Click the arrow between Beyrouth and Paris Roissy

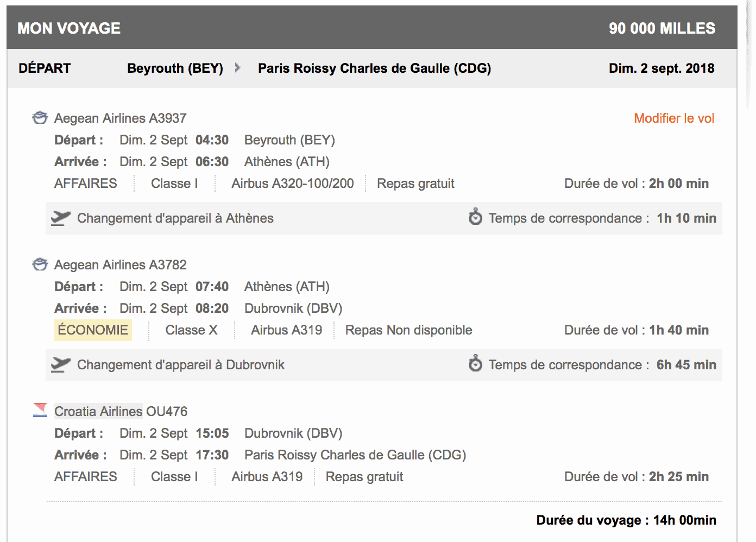(x=237, y=68)
